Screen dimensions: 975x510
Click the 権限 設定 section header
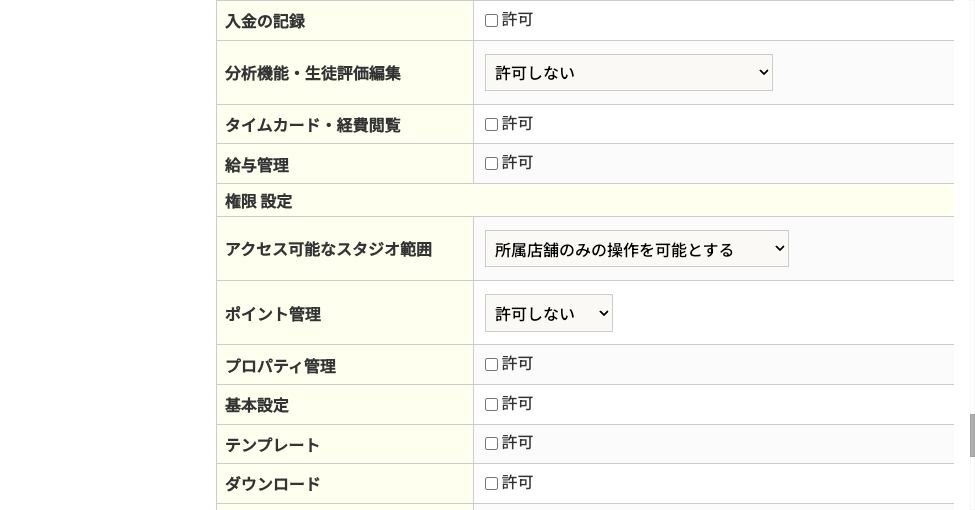point(259,201)
